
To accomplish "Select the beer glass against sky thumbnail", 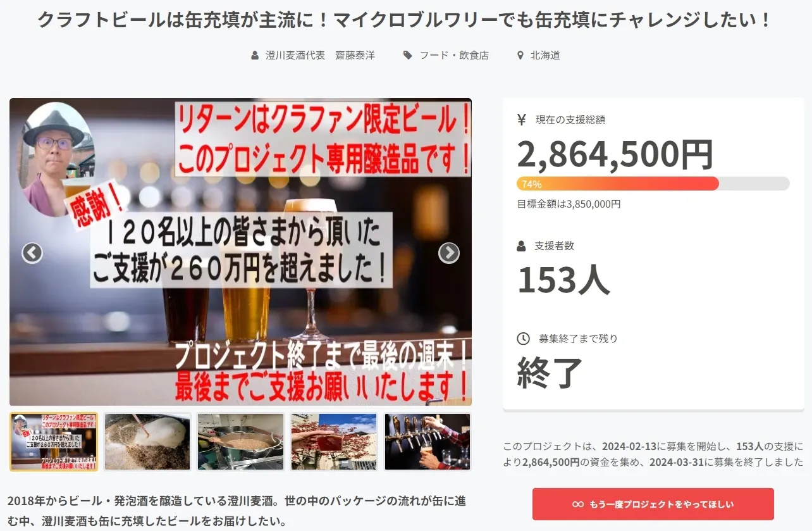I will tap(334, 442).
